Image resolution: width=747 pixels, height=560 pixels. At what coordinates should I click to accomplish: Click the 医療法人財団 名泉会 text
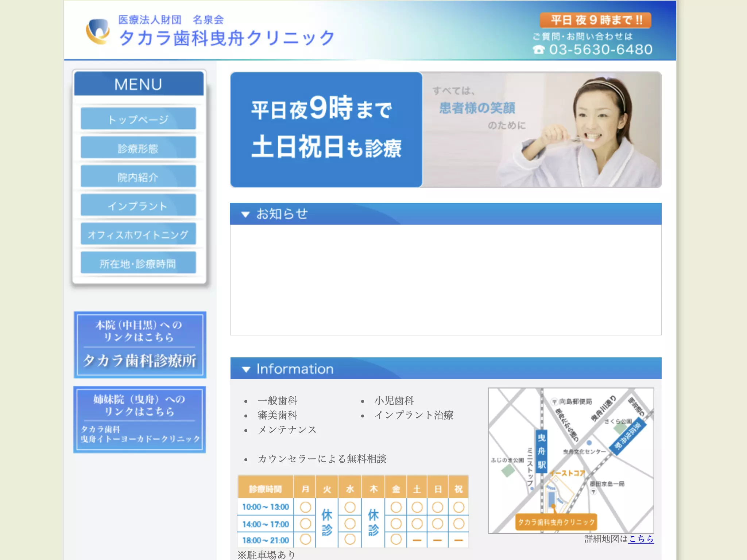[x=171, y=20]
